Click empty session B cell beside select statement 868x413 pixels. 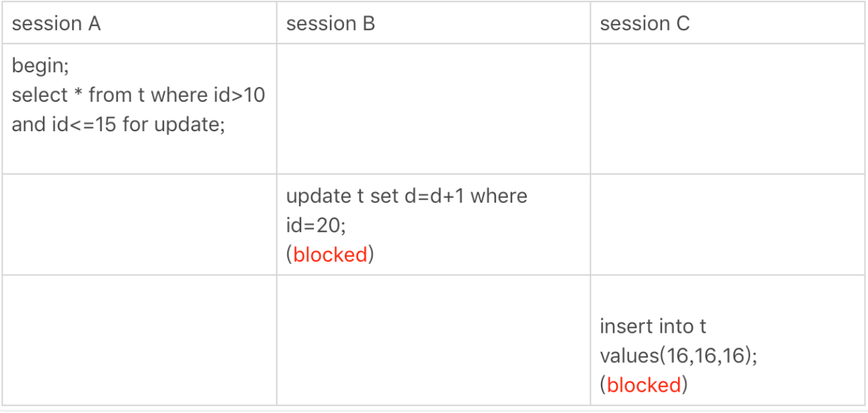(x=433, y=109)
